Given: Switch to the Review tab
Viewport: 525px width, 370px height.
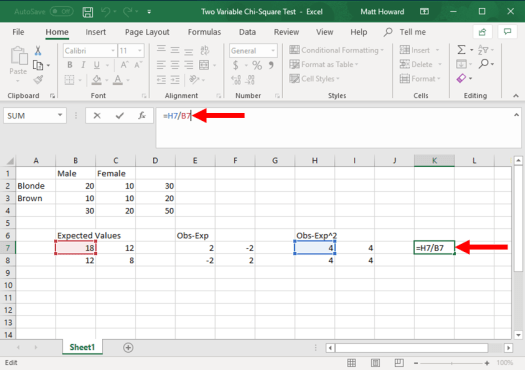Looking at the screenshot, I should point(286,32).
